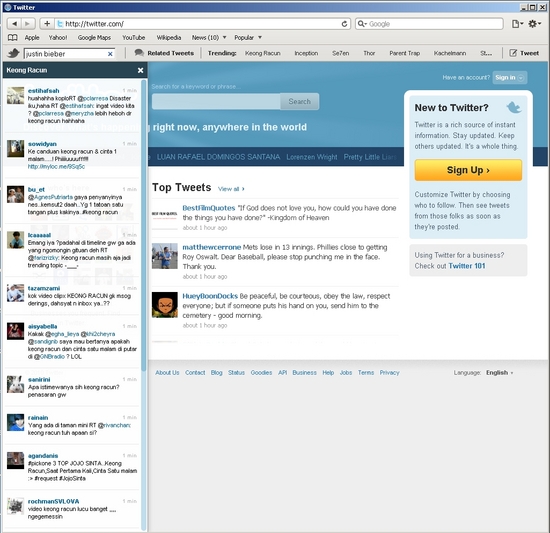The height and width of the screenshot is (533, 550).
Task: Open the YouTube bookmark
Action: 134,38
